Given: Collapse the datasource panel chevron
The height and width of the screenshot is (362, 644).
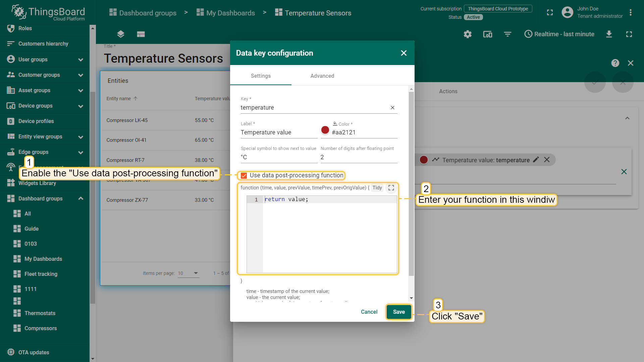Looking at the screenshot, I should coord(627,118).
